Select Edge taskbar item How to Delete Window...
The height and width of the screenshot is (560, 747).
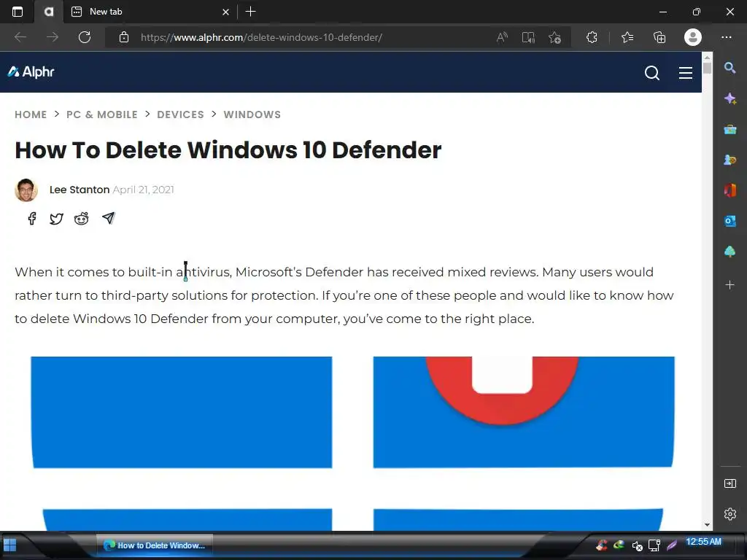pos(155,545)
